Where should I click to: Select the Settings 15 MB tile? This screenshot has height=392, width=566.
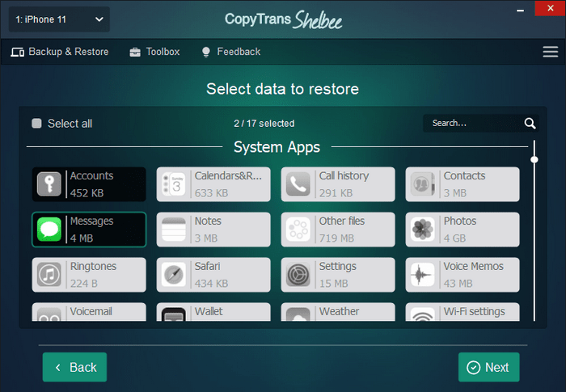coord(338,274)
